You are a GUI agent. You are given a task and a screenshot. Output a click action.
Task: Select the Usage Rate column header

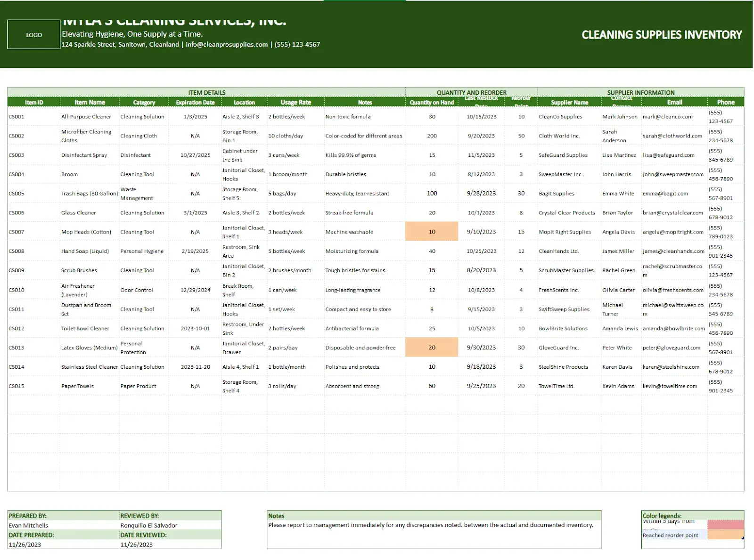pos(295,102)
